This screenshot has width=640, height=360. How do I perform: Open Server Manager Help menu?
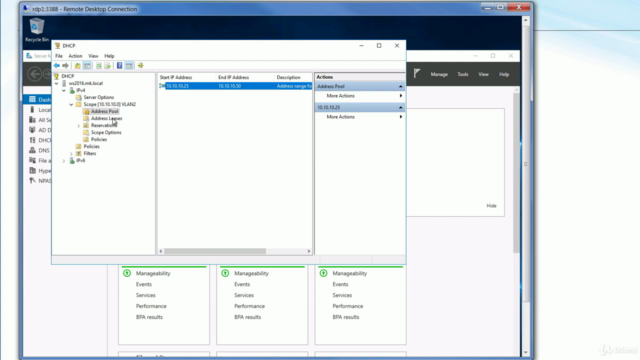click(x=504, y=74)
